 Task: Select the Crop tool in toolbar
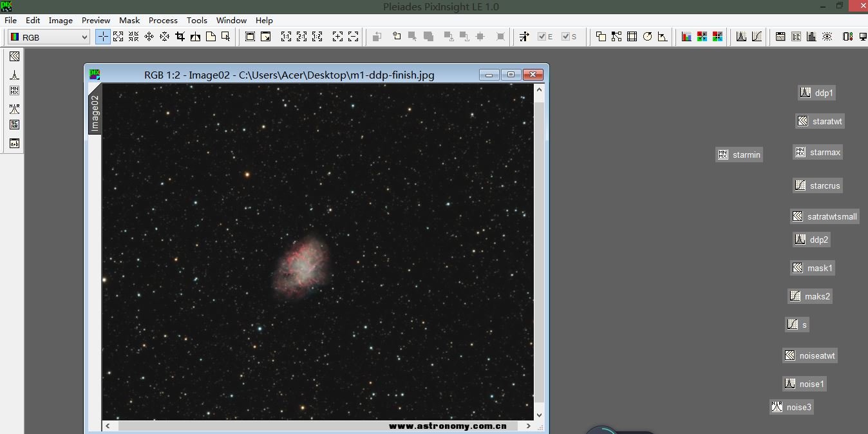[180, 37]
